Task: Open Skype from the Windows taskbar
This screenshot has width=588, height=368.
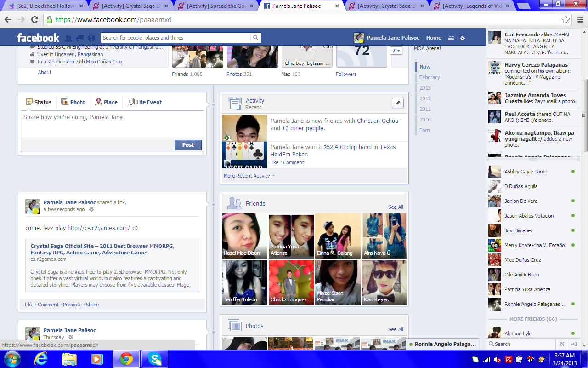Action: [x=155, y=359]
